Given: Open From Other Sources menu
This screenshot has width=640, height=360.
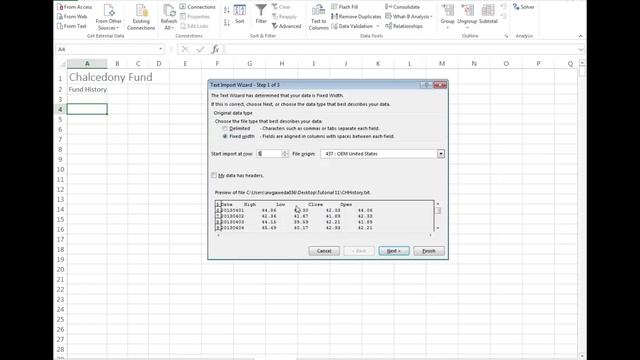Looking at the screenshot, I should tap(109, 17).
